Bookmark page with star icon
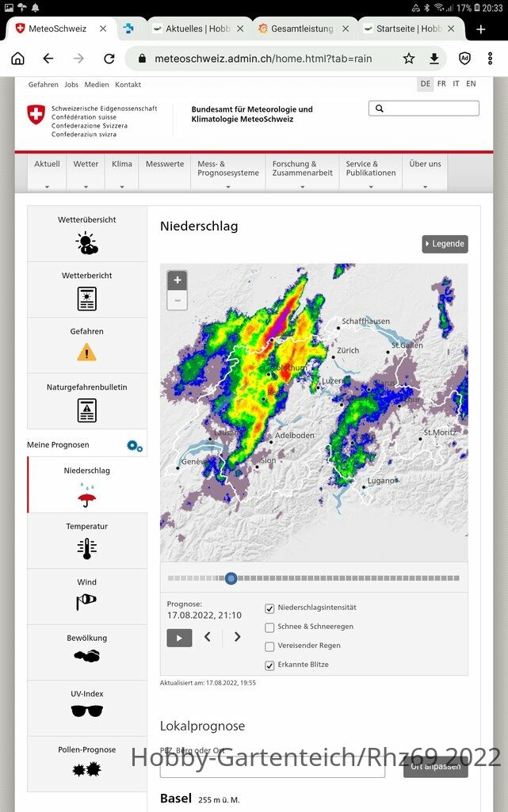The width and height of the screenshot is (508, 812). click(x=409, y=59)
